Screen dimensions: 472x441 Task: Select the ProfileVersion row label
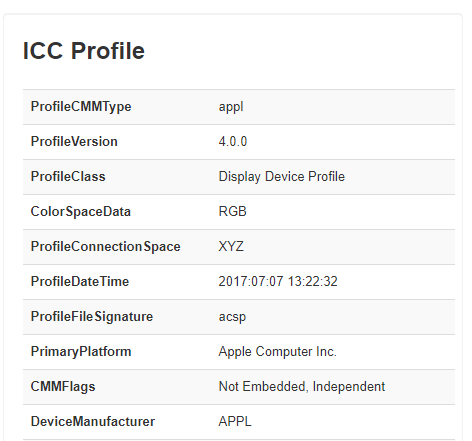pos(74,142)
